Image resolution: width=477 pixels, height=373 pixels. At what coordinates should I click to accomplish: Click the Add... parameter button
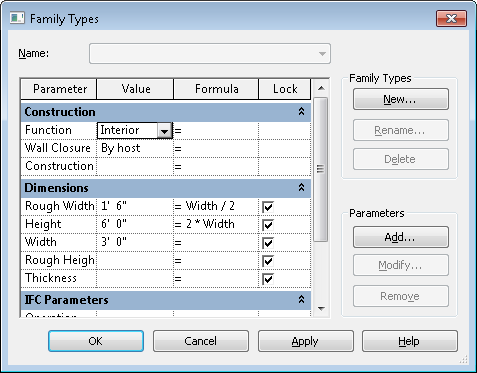coord(401,237)
